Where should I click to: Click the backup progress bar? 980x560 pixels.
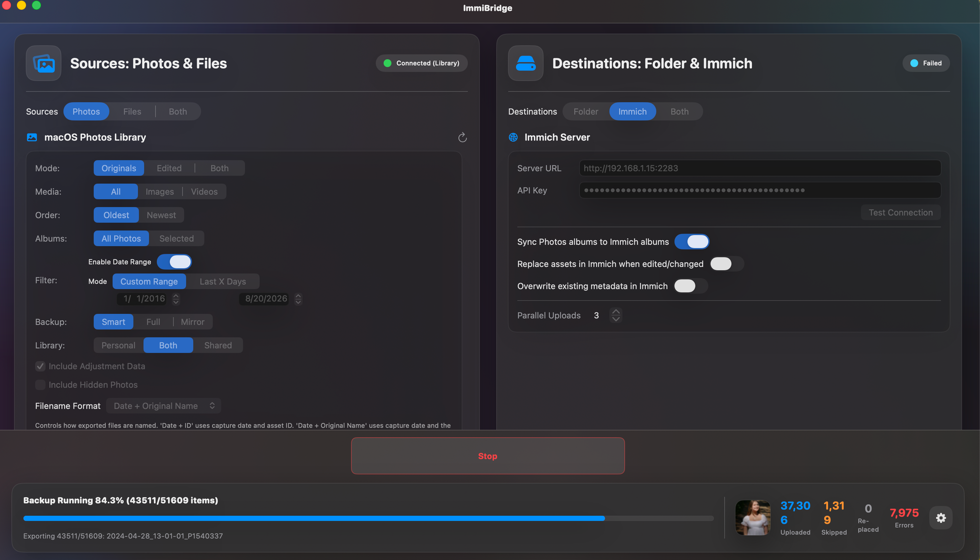pos(368,518)
